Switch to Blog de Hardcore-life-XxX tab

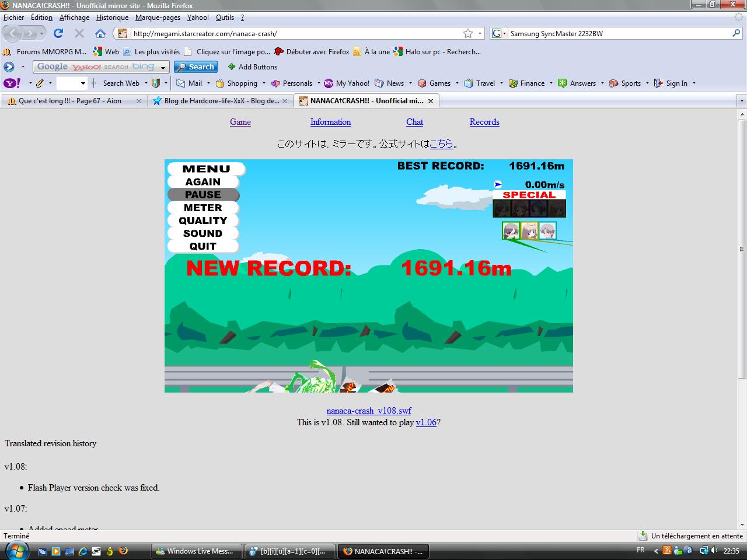(220, 101)
